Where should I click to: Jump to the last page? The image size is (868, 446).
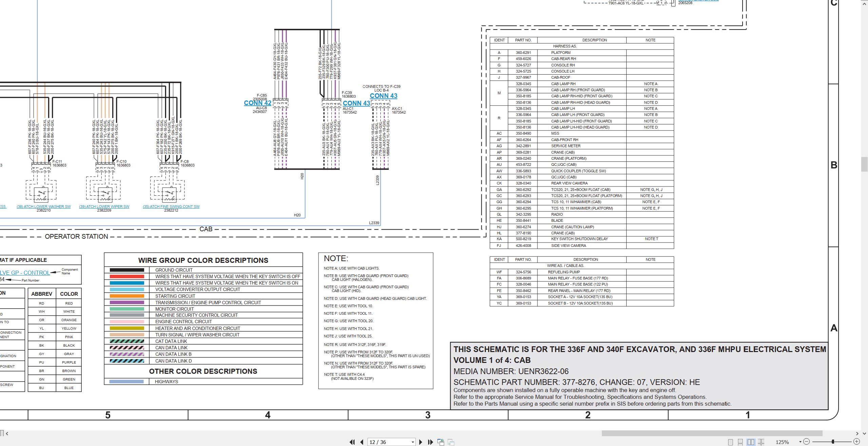[x=430, y=442]
